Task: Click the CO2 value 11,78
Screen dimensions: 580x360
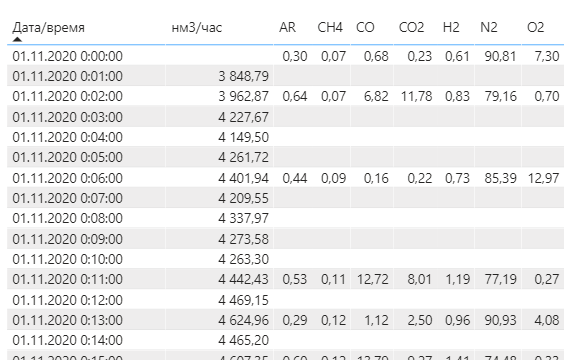Action: 417,96
